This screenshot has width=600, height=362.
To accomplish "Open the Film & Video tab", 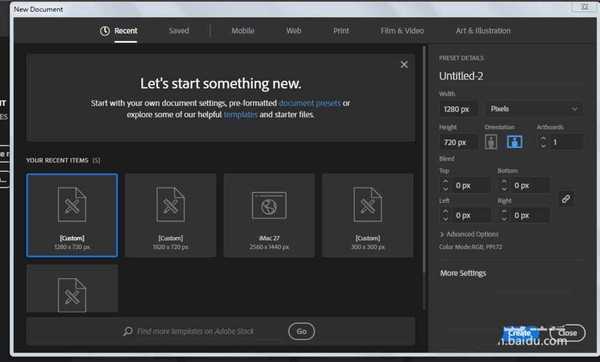I will [x=402, y=31].
